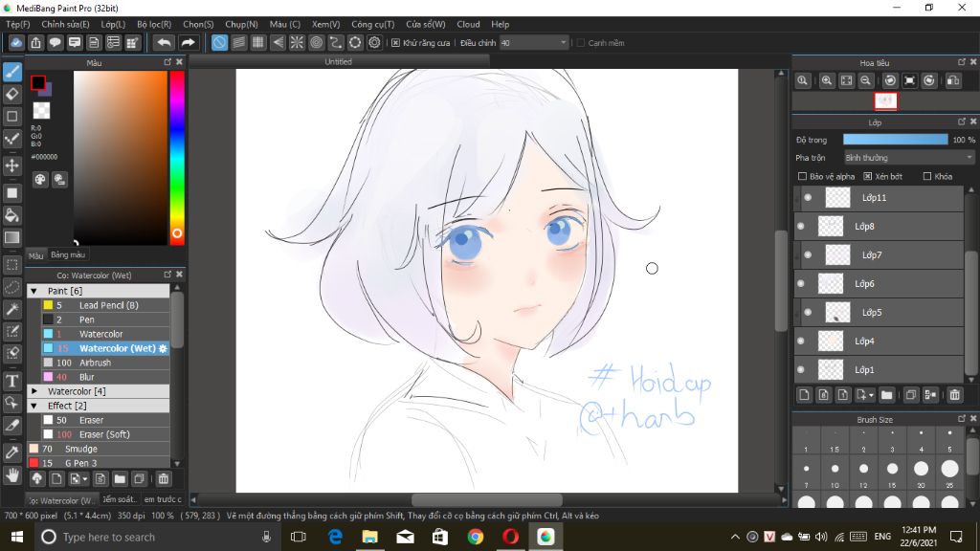Open Watercolor (Wet) brush settings gear
The height and width of the screenshot is (551, 980).
(x=163, y=348)
